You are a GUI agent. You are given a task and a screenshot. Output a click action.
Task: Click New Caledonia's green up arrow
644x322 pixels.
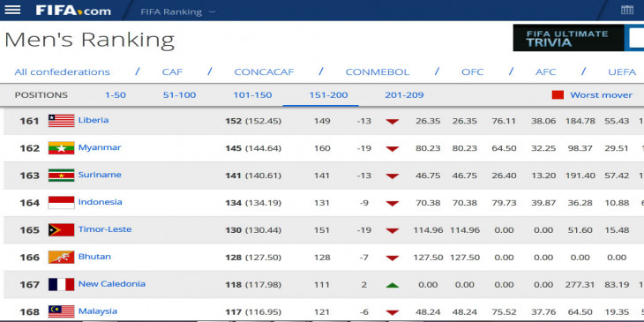click(x=393, y=285)
